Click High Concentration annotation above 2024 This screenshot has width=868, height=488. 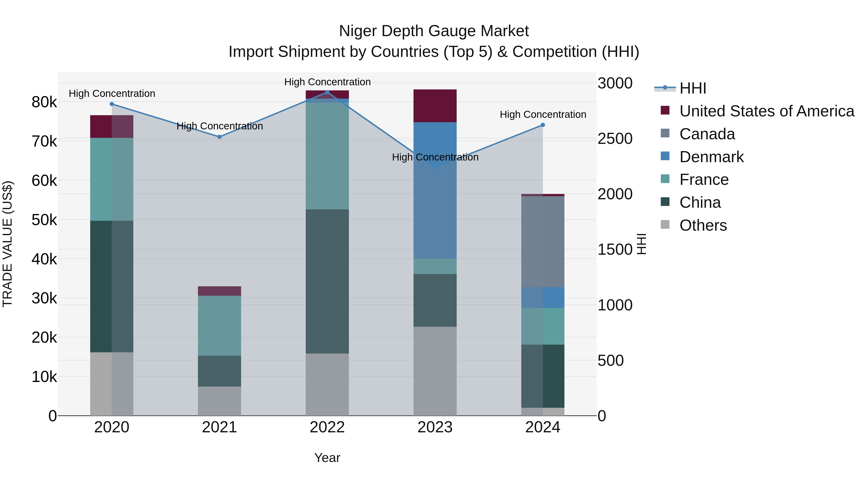(x=543, y=114)
